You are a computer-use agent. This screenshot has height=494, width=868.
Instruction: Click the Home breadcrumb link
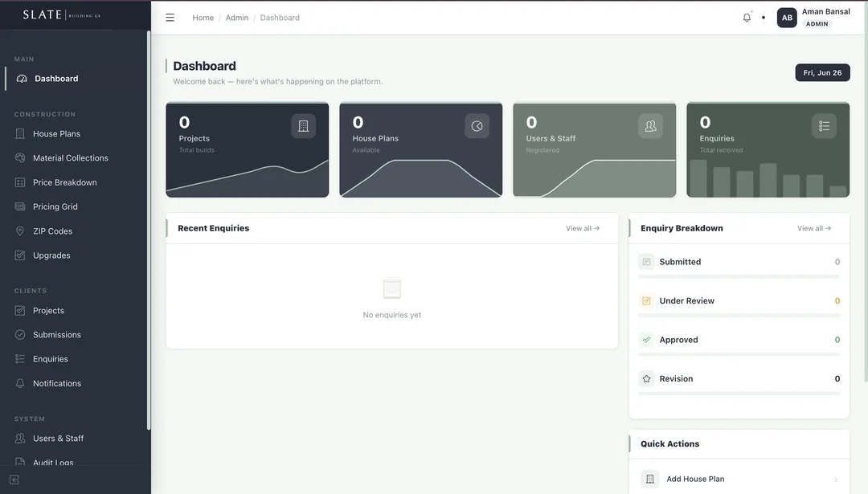(203, 18)
